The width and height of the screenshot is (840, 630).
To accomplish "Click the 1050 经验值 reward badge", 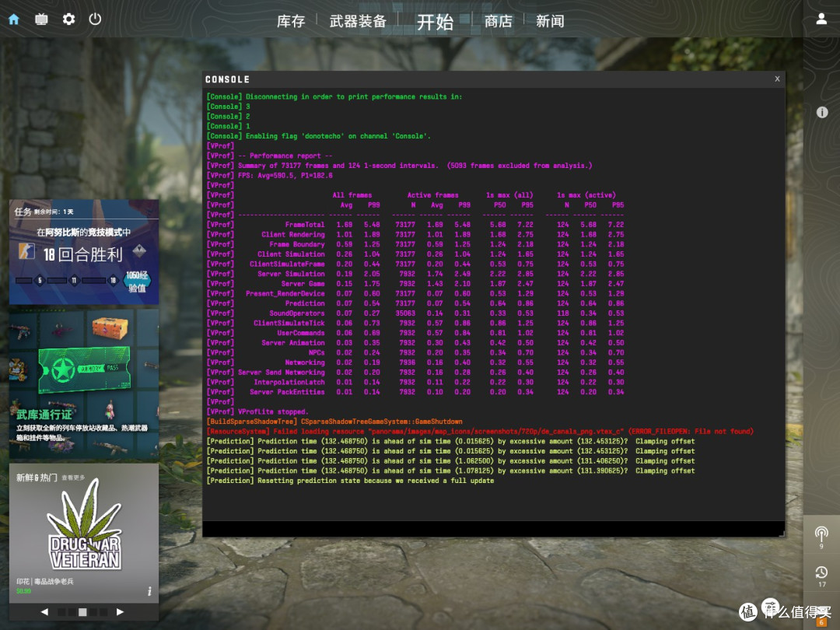I will click(137, 282).
